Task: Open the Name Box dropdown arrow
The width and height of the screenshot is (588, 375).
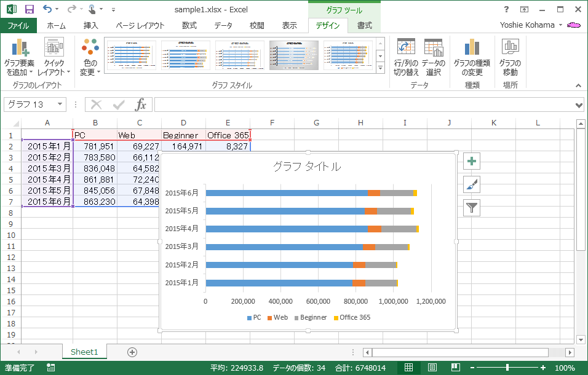Action: [60, 104]
